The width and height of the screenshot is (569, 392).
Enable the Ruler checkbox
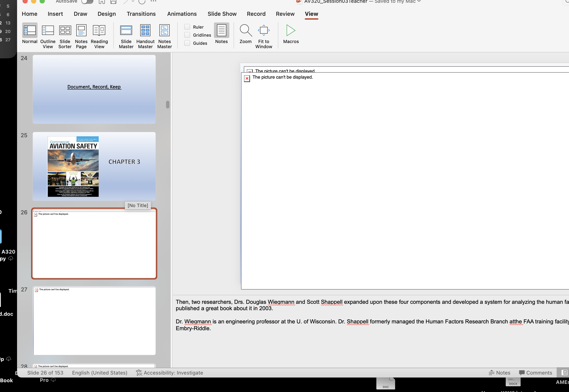point(187,27)
